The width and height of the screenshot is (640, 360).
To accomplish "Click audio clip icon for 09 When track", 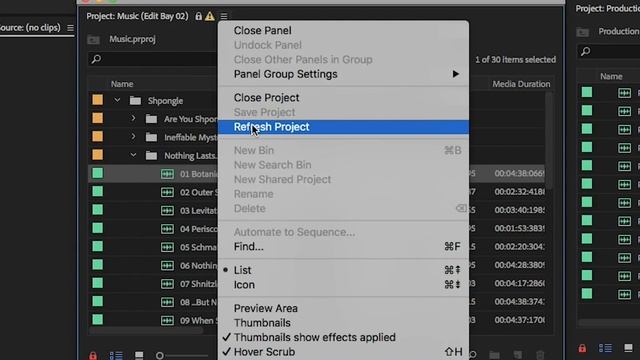I will point(167,320).
